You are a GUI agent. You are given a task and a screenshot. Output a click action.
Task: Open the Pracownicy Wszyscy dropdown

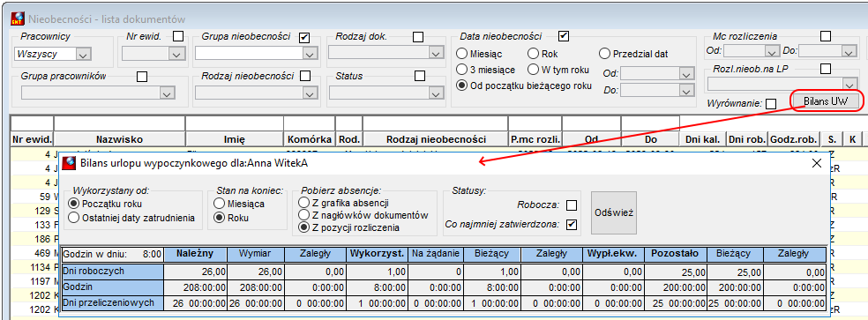pyautogui.click(x=84, y=55)
